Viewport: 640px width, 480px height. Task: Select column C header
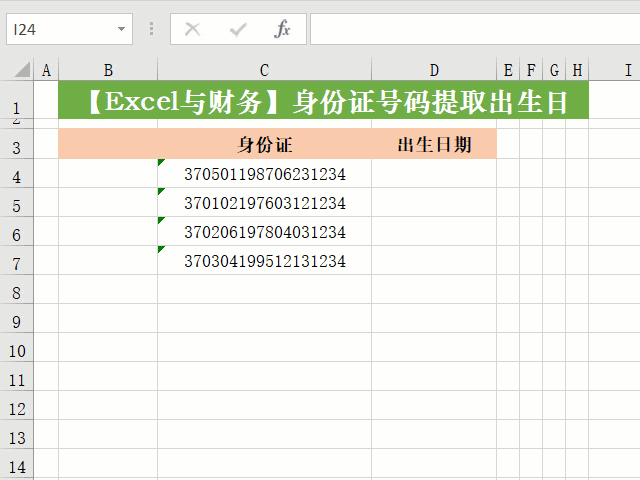(264, 70)
